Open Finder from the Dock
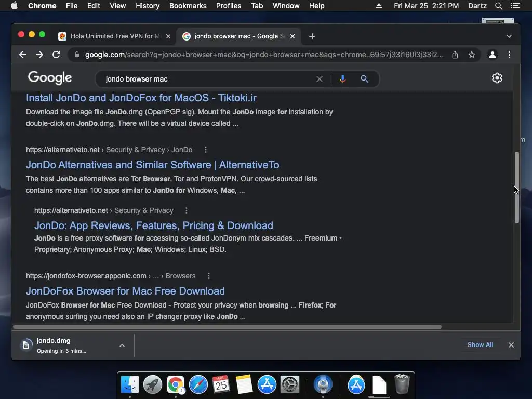This screenshot has width=532, height=399. point(129,384)
